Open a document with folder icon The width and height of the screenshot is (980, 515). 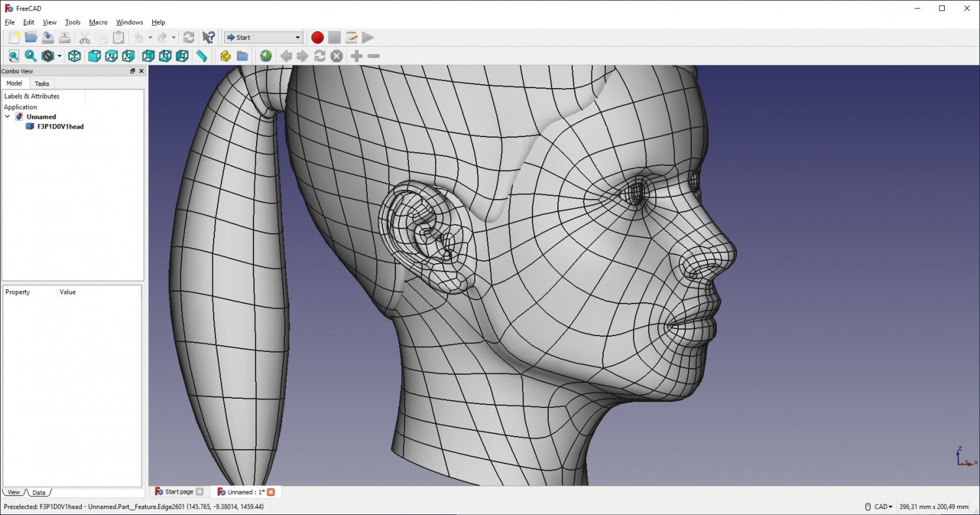point(31,37)
